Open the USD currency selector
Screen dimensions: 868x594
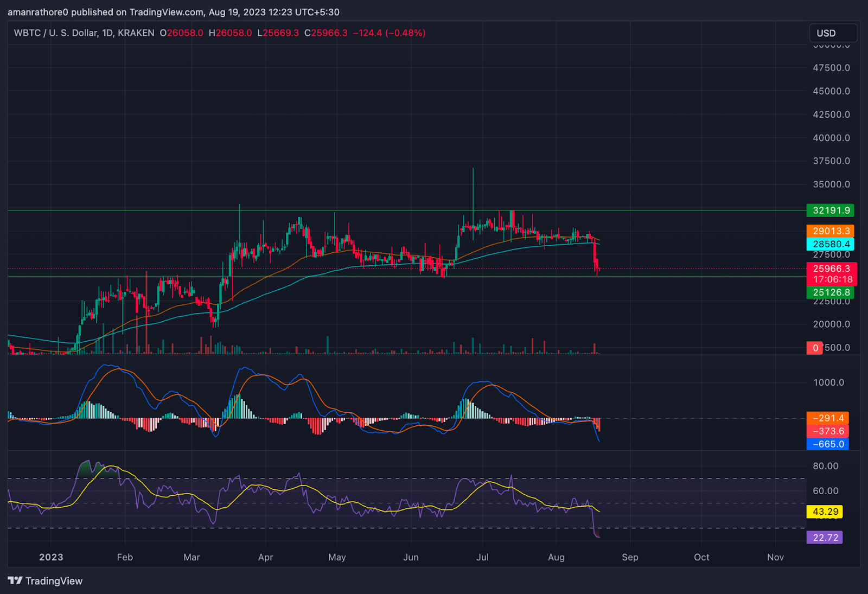[x=833, y=33]
